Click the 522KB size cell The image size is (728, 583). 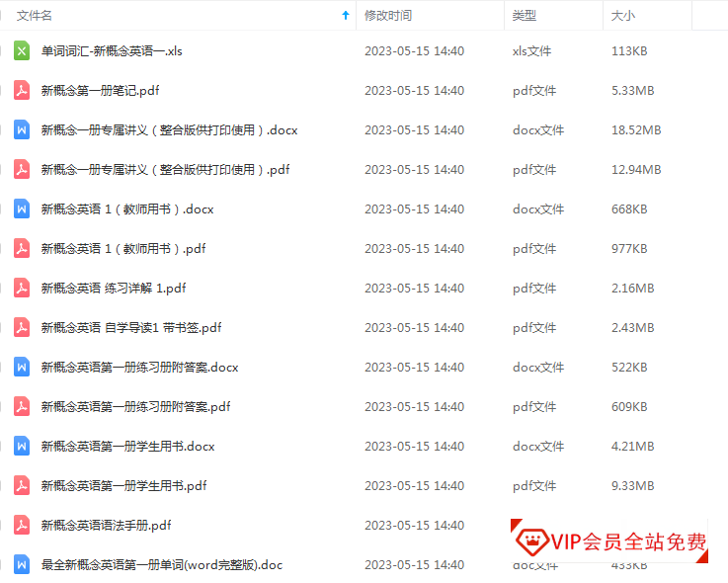[x=629, y=367]
